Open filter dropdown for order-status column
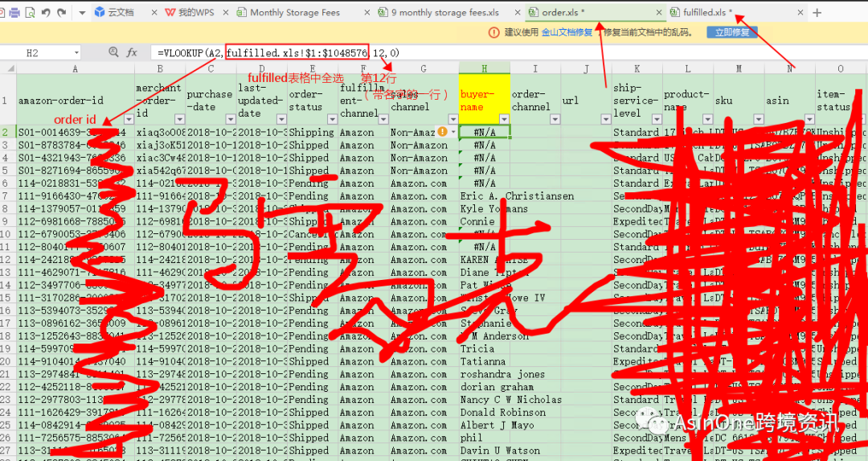This screenshot has width=868, height=461. coord(332,119)
